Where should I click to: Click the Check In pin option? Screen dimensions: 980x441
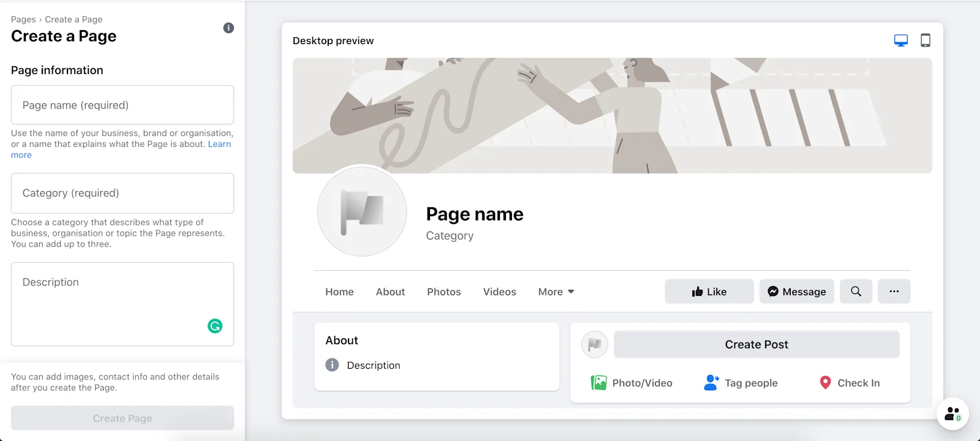coord(849,383)
